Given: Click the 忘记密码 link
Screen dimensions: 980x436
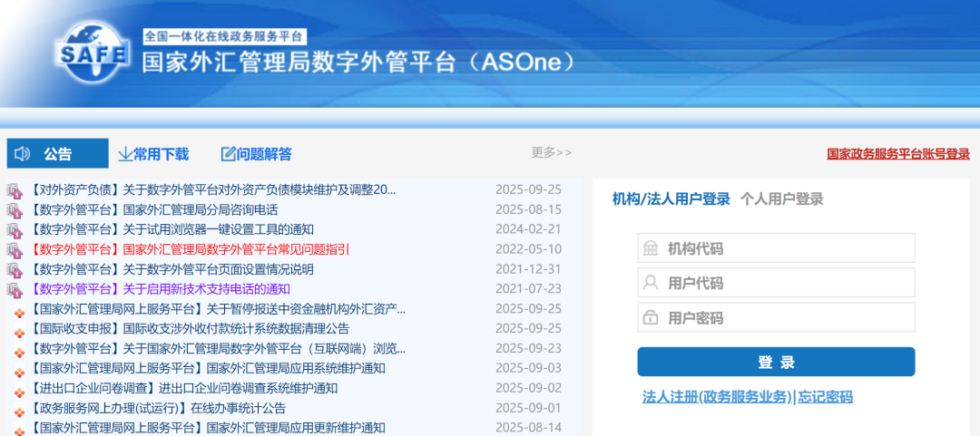Looking at the screenshot, I should pyautogui.click(x=826, y=397).
